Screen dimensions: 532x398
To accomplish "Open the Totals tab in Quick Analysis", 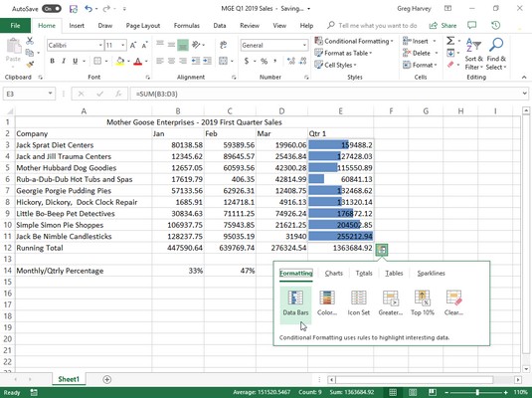I will (364, 273).
